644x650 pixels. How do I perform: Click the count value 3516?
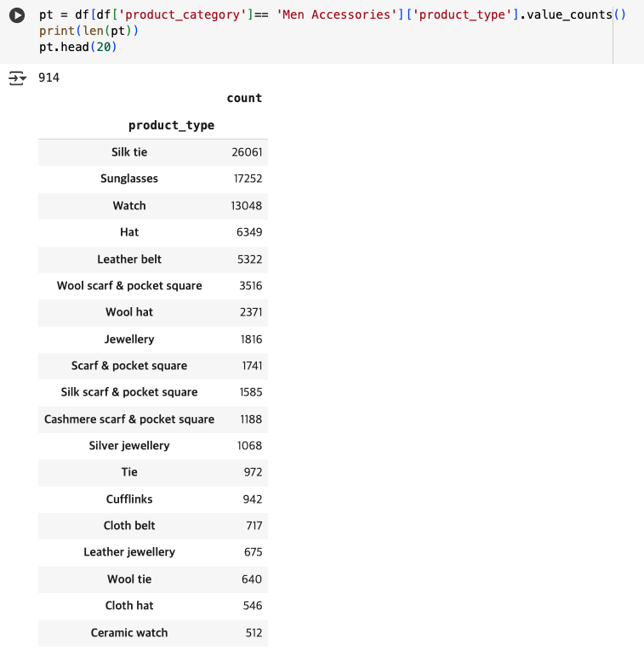click(250, 286)
